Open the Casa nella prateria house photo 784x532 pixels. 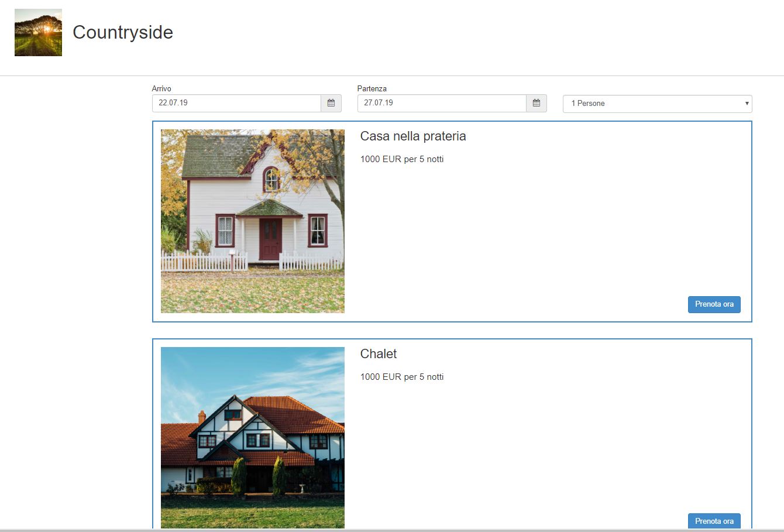(253, 221)
